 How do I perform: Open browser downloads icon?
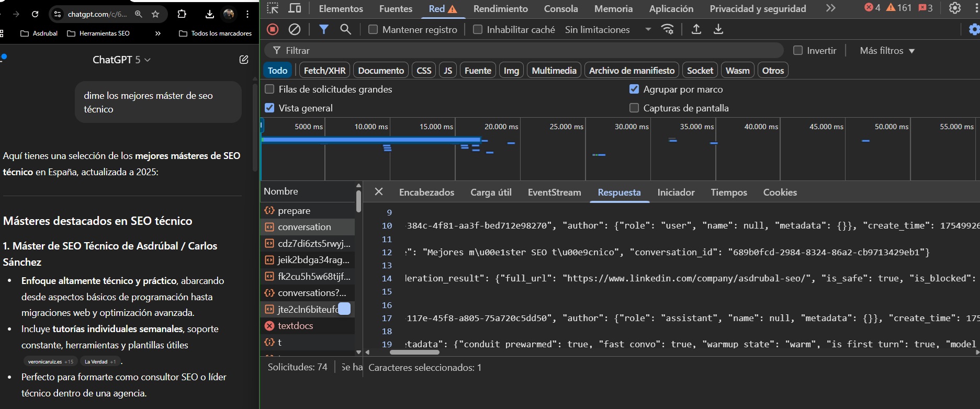tap(210, 14)
